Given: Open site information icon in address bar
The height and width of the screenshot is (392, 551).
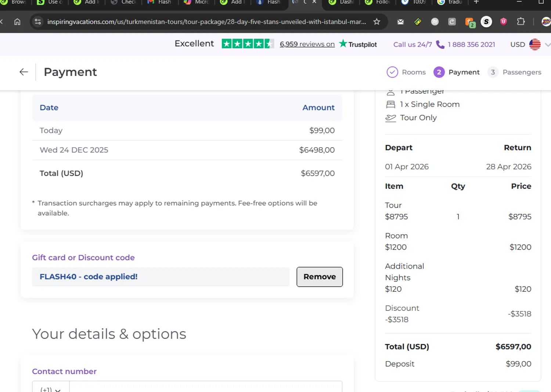Looking at the screenshot, I should 38,22.
